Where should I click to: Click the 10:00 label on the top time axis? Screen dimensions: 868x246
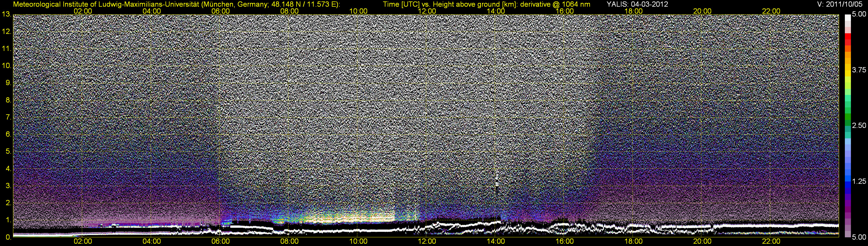(x=358, y=11)
